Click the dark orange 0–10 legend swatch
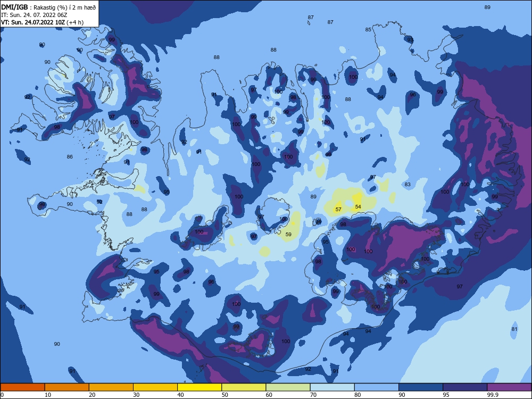The image size is (532, 399). pyautogui.click(x=22, y=387)
